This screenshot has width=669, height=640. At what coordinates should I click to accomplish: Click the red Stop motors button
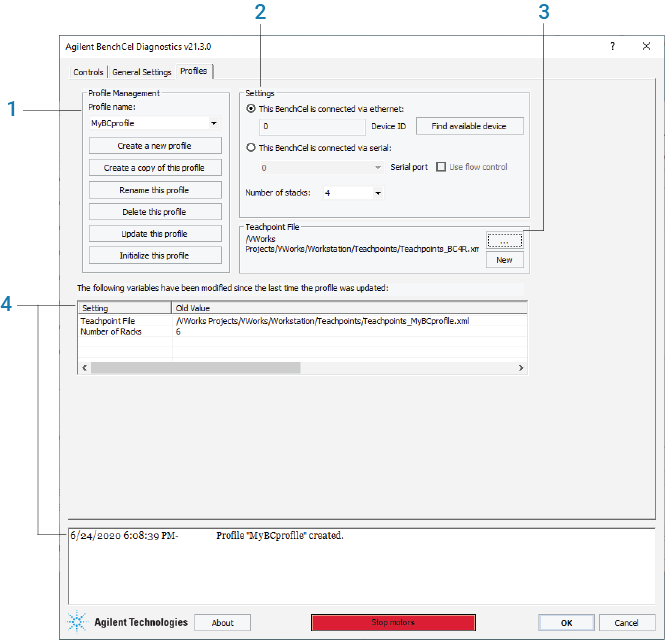(393, 623)
